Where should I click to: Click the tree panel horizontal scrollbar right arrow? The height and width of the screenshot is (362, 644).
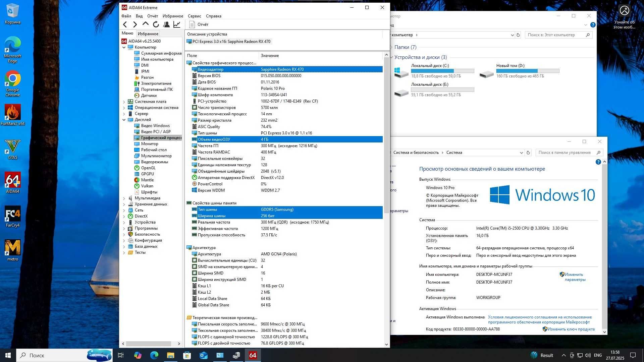179,344
